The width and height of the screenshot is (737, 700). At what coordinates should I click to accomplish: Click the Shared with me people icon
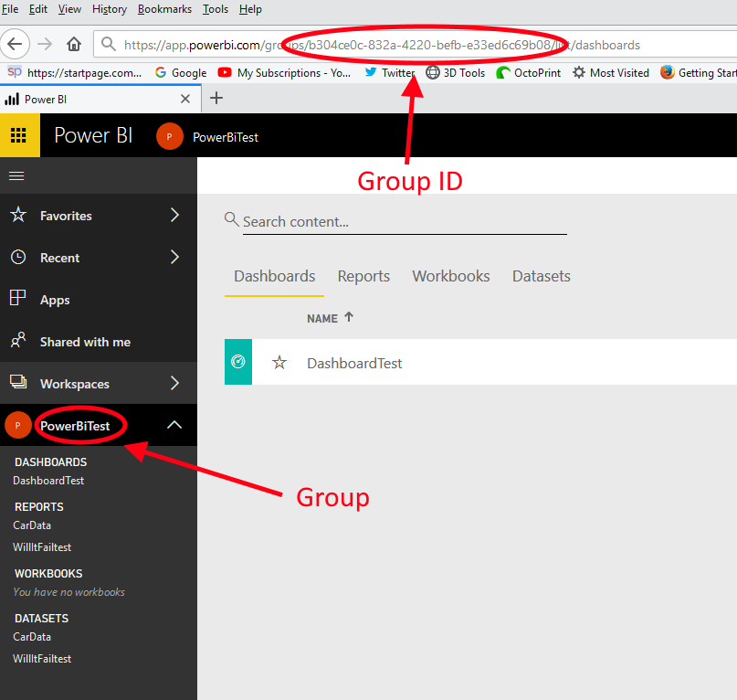point(18,340)
